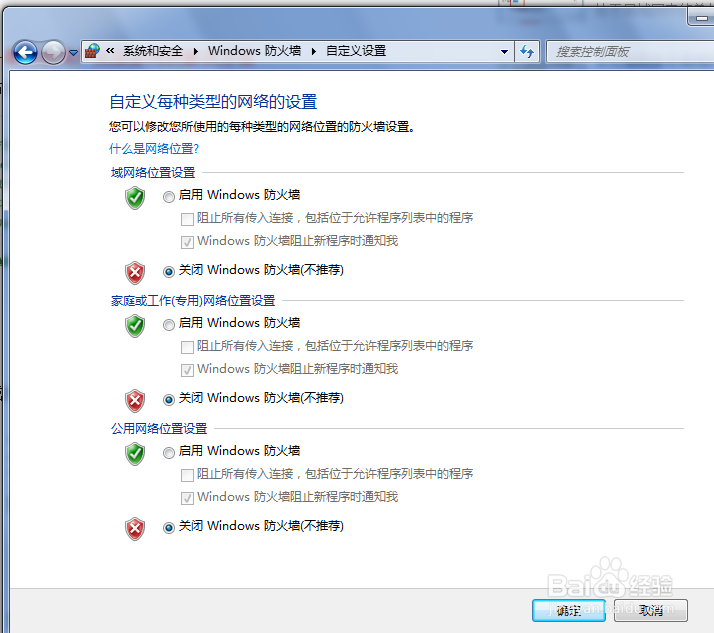Viewport: 714px width, 633px height.
Task: Click the 自定义每种类型的网络的设置 title
Action: point(213,102)
